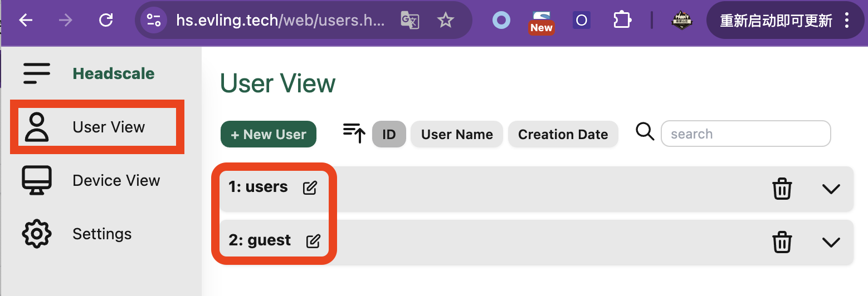
Task: Delete the user 'users'
Action: pyautogui.click(x=782, y=189)
